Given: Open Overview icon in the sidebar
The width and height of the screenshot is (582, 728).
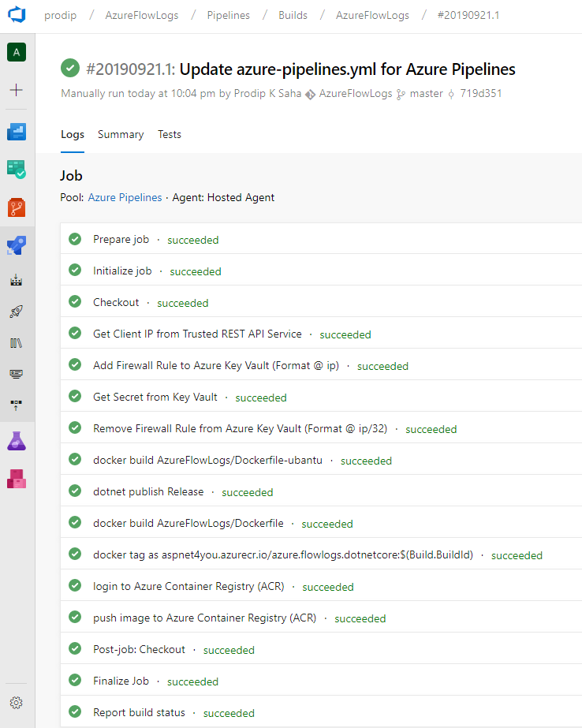Looking at the screenshot, I should pos(17,132).
